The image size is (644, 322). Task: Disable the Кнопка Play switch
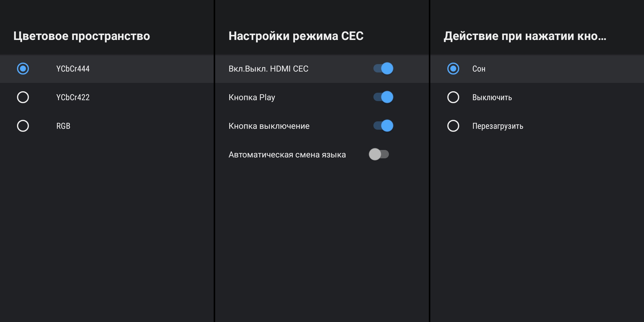(383, 97)
